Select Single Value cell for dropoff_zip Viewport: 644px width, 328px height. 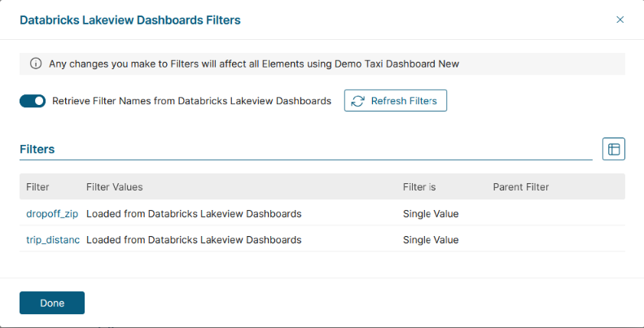431,214
